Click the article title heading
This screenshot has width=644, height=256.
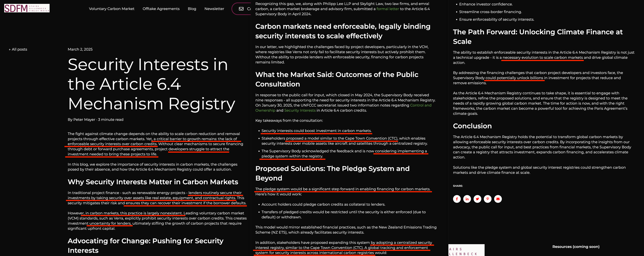[x=151, y=84]
